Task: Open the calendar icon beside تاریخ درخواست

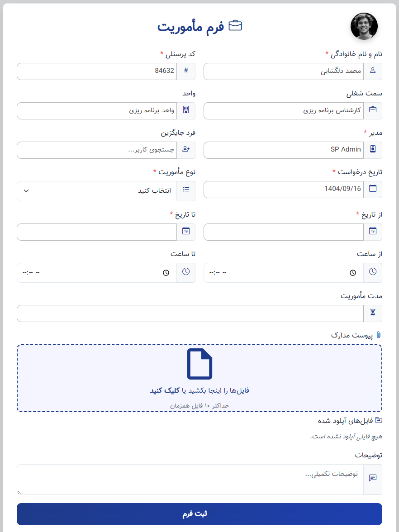Action: tap(373, 189)
